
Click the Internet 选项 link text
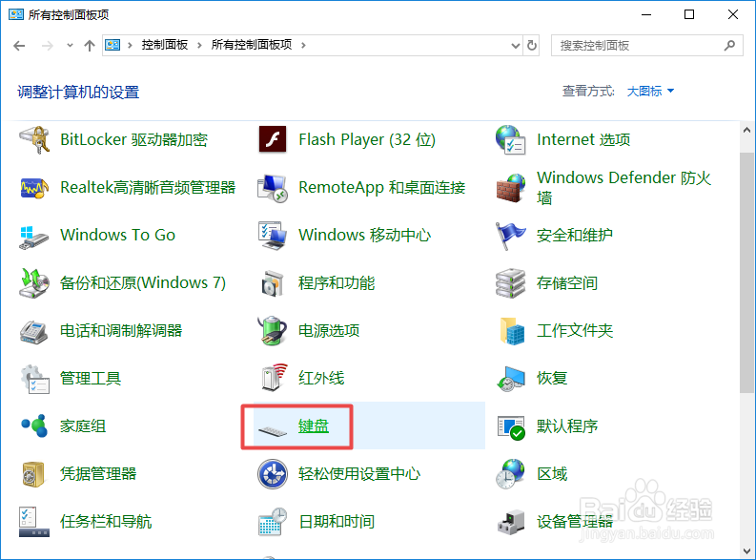(583, 140)
